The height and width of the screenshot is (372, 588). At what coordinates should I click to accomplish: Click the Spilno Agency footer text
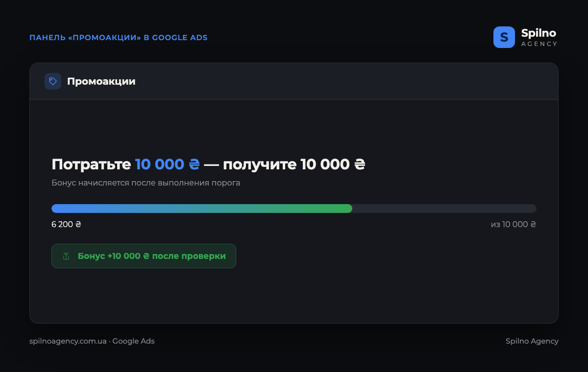pos(532,341)
